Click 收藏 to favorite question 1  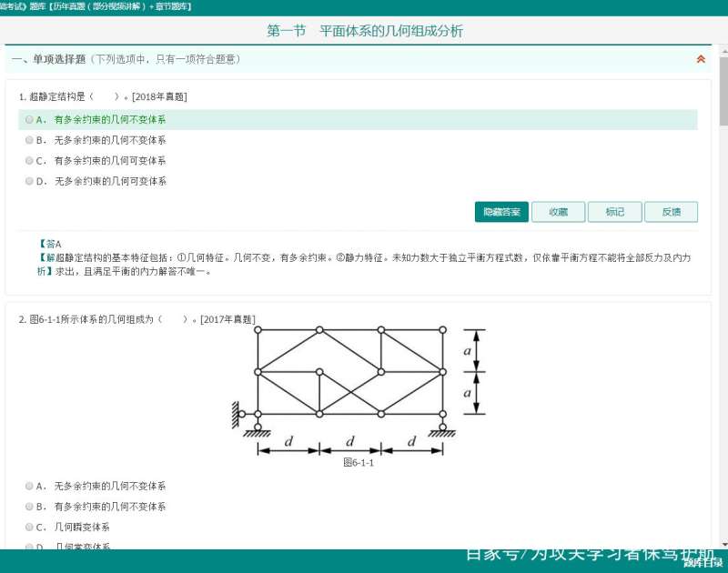click(x=558, y=211)
